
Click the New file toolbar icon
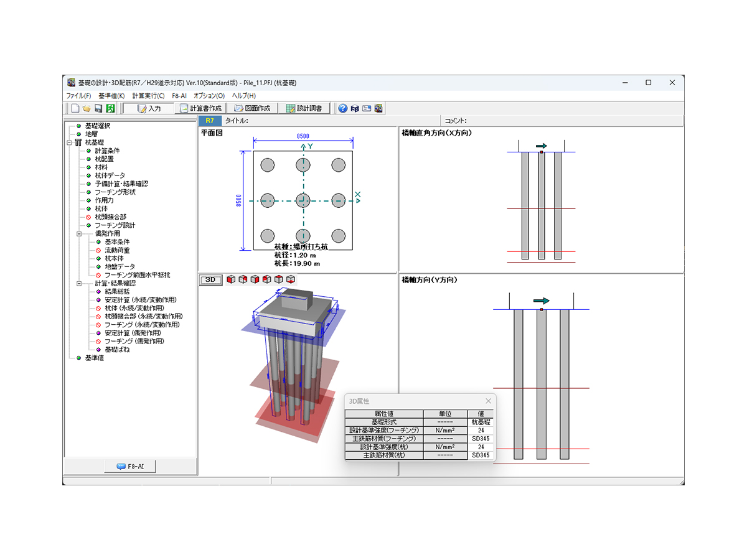(x=75, y=108)
